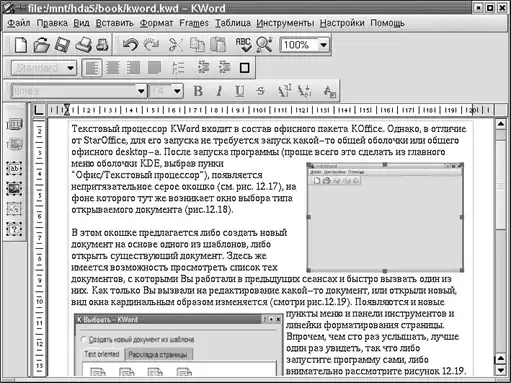Toggle underline formatting

pyautogui.click(x=240, y=91)
